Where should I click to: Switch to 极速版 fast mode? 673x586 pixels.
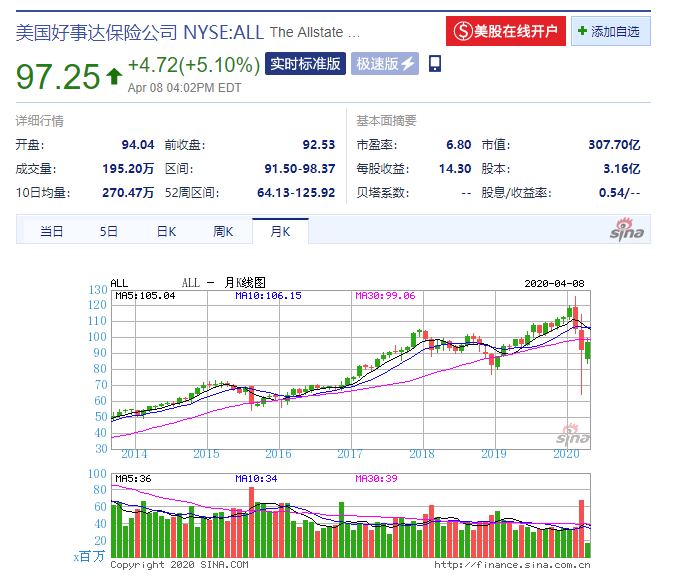point(386,64)
